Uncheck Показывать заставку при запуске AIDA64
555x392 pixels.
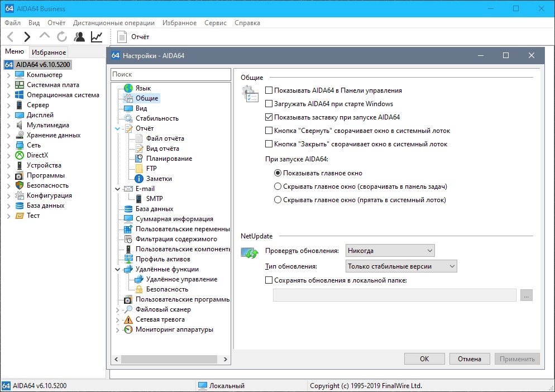pos(269,117)
